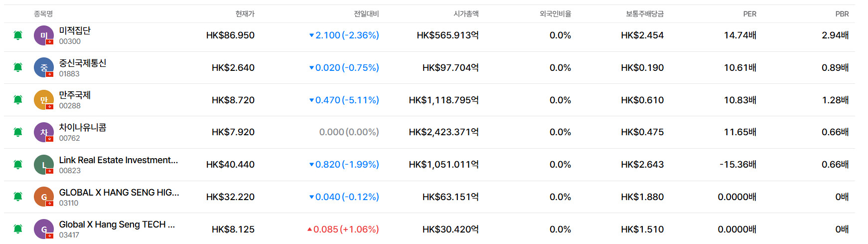868x244 pixels.
Task: Open stock 차이나유니콤
Action: point(83,127)
